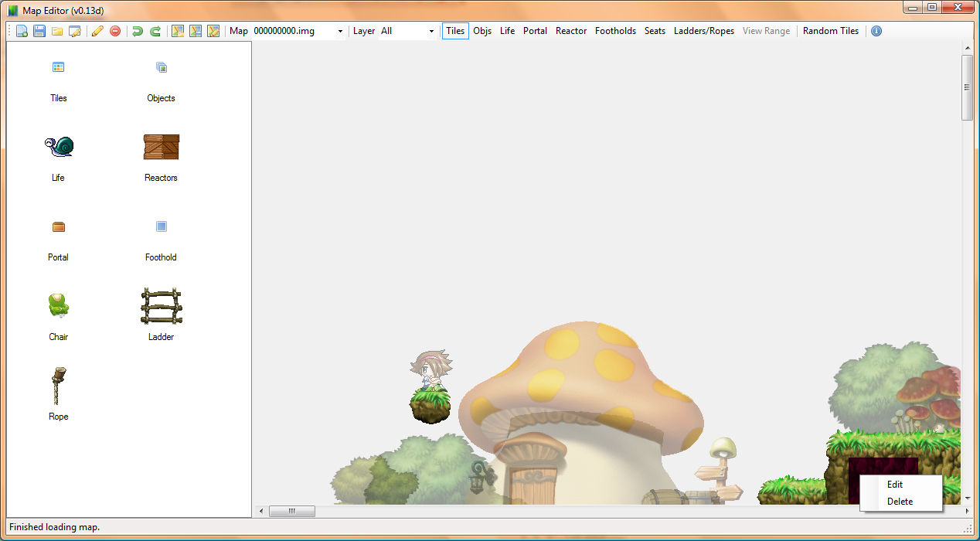The image size is (980, 541).
Task: Toggle the Objs view button
Action: coord(482,31)
